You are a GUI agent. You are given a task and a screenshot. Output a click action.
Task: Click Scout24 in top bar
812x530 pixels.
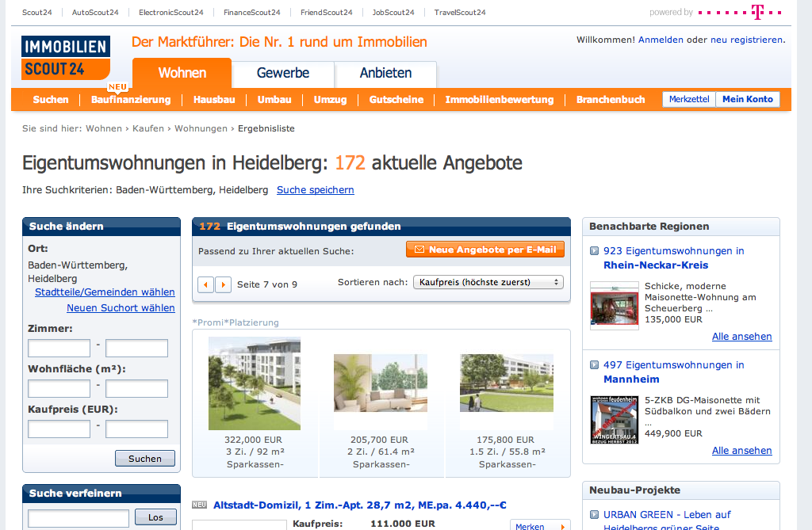[36, 13]
